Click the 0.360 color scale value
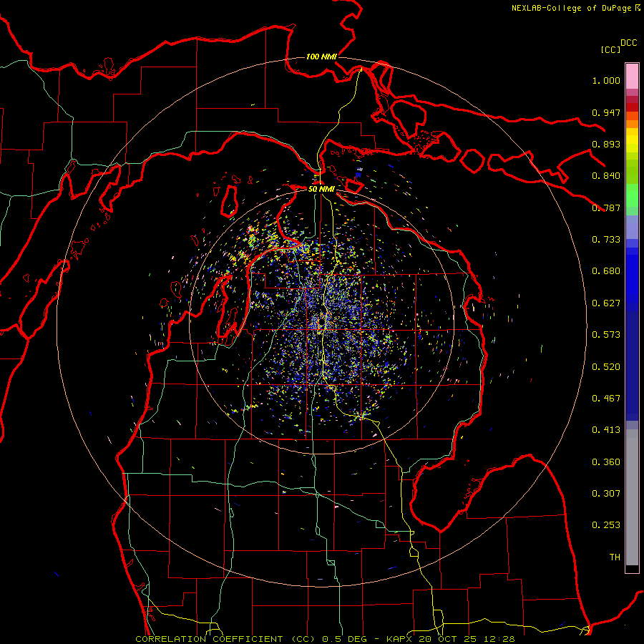644x644 pixels. tap(606, 462)
